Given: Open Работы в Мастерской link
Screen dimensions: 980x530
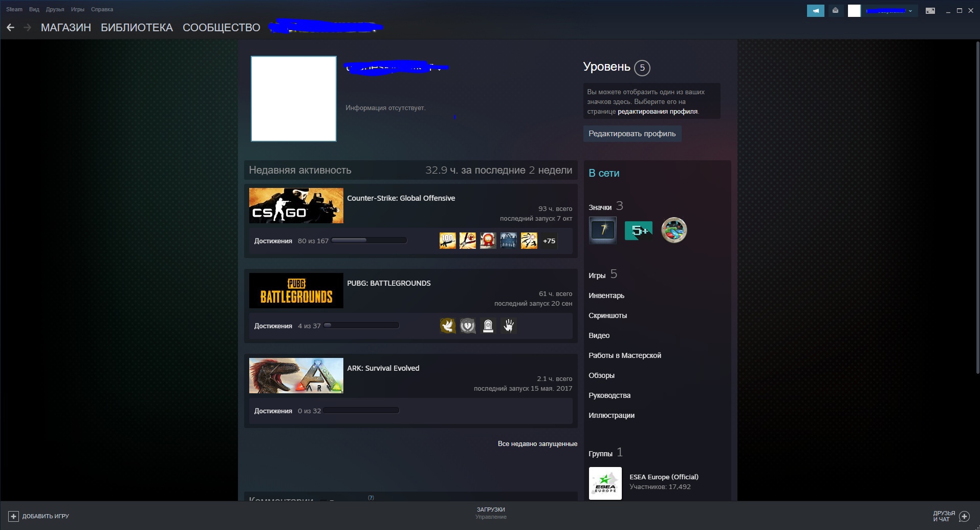Looking at the screenshot, I should point(625,355).
